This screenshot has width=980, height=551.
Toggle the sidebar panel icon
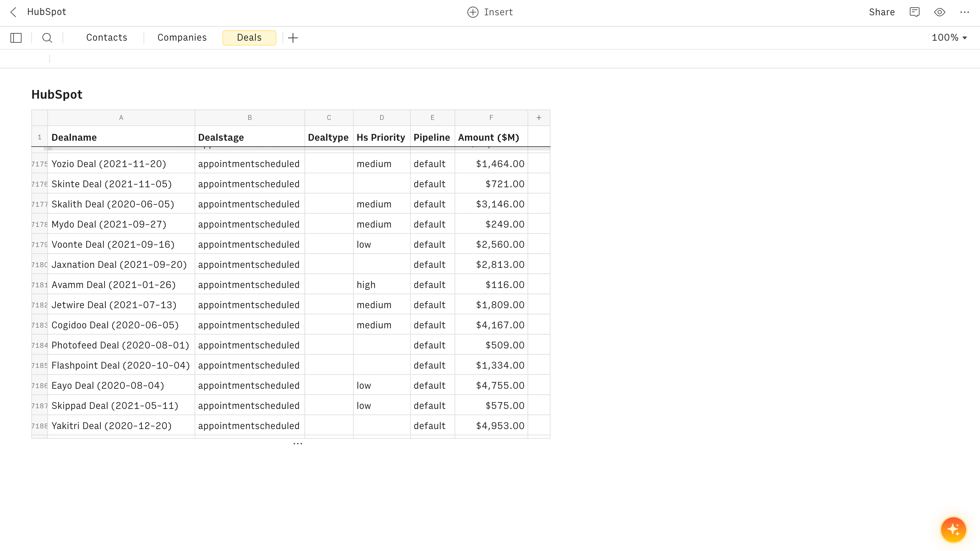tap(16, 38)
